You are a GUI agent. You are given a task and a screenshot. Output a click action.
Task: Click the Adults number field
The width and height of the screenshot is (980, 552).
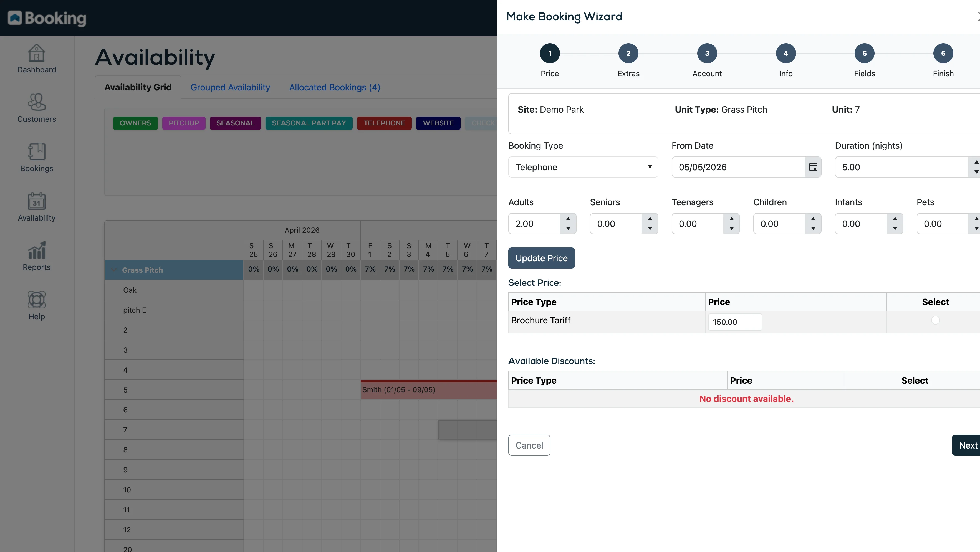point(534,224)
